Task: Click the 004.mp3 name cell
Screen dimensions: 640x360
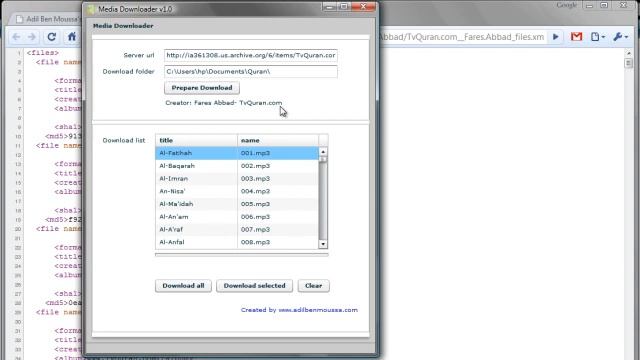Action: 278,191
